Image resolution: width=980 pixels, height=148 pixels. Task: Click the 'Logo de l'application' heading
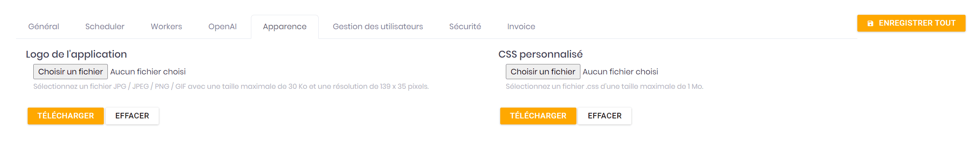point(77,54)
